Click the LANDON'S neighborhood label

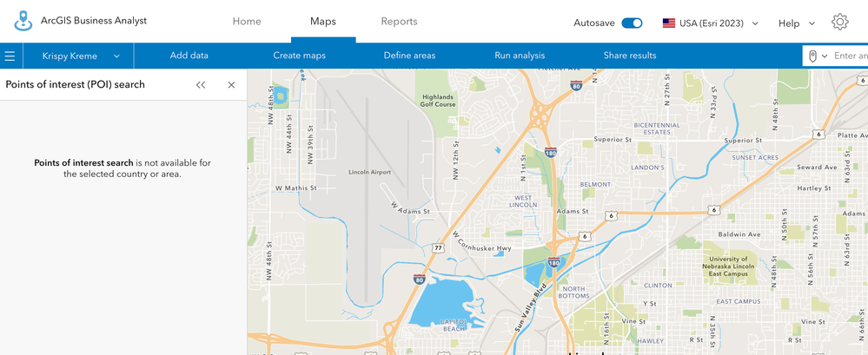click(647, 168)
